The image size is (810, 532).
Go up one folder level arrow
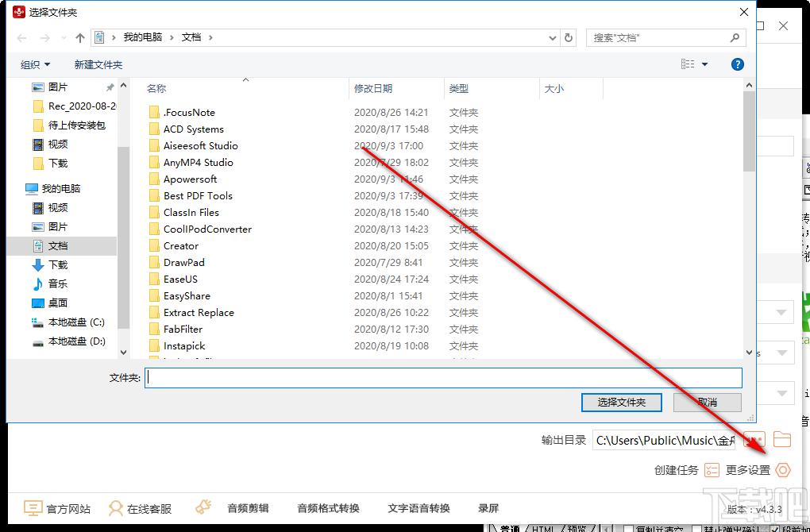pyautogui.click(x=80, y=37)
